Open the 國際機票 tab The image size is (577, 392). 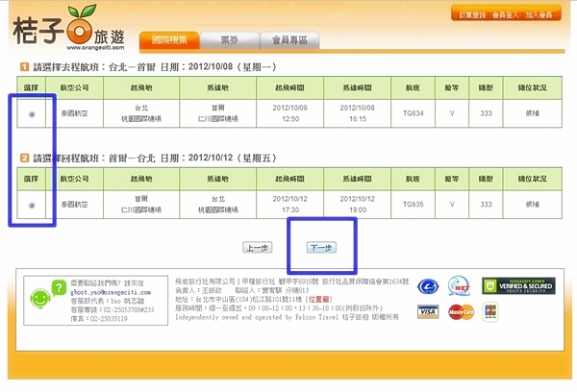[169, 40]
